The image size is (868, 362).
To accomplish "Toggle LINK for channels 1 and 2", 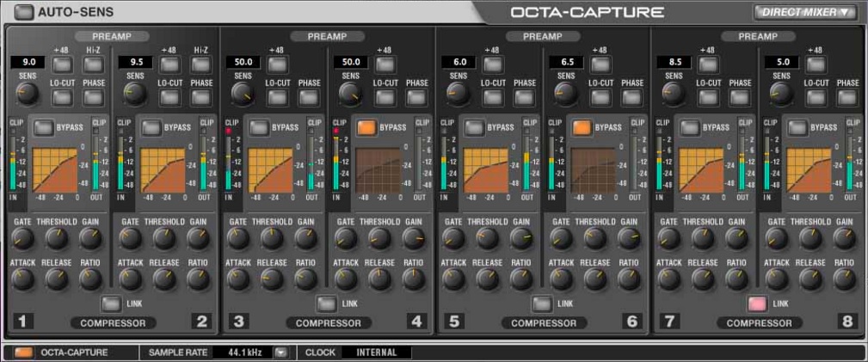I will [x=111, y=304].
